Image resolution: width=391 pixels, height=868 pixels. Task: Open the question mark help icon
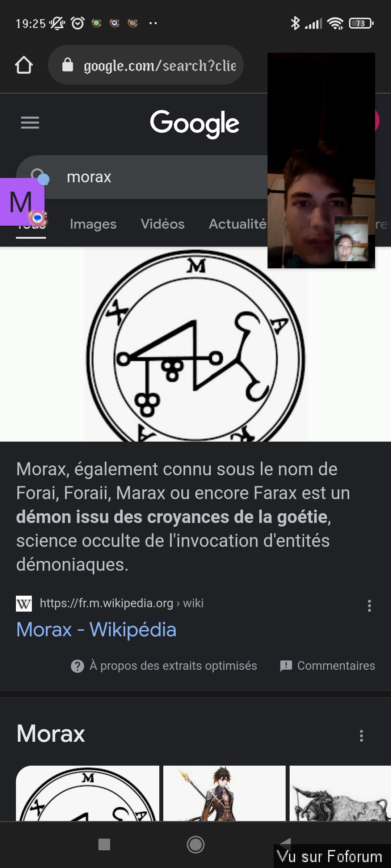(77, 666)
